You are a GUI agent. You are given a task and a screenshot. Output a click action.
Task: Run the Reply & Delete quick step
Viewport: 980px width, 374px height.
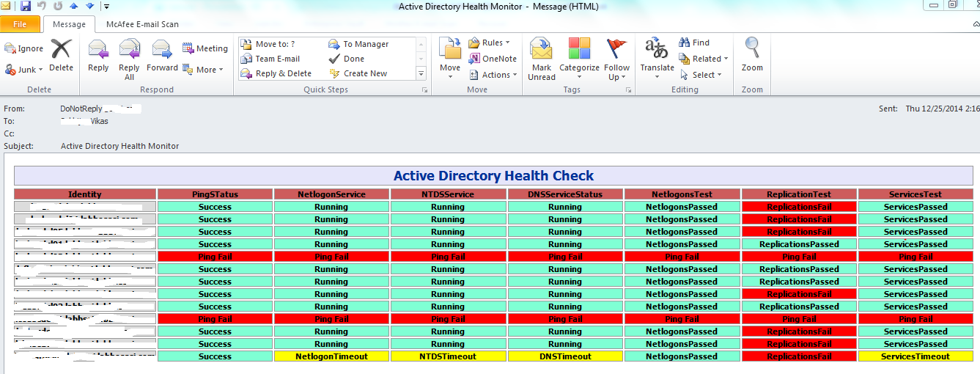(x=276, y=73)
